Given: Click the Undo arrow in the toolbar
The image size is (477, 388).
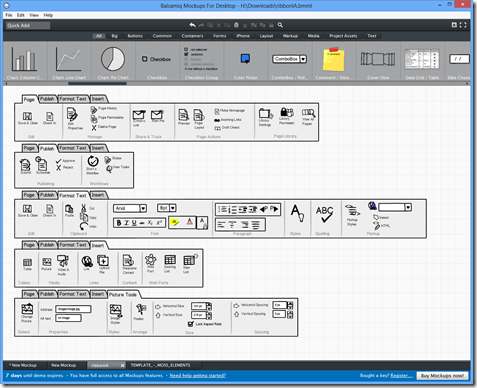Looking at the screenshot, I should pos(192,25).
